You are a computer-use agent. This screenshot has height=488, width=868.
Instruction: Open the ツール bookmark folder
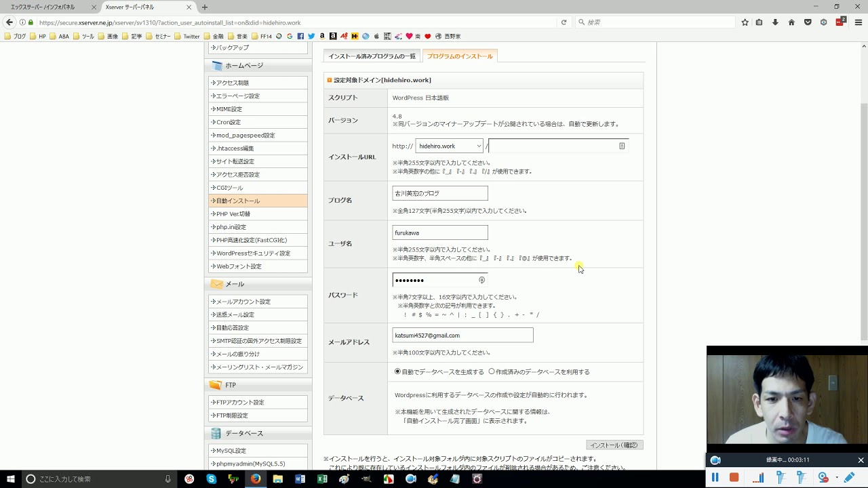(83, 36)
